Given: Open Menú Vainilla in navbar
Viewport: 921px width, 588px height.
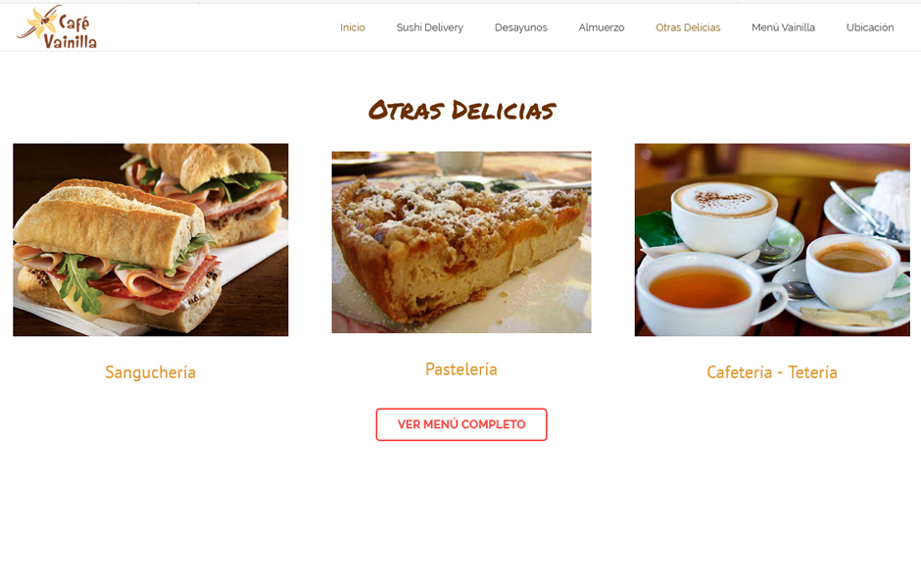Looking at the screenshot, I should (783, 27).
